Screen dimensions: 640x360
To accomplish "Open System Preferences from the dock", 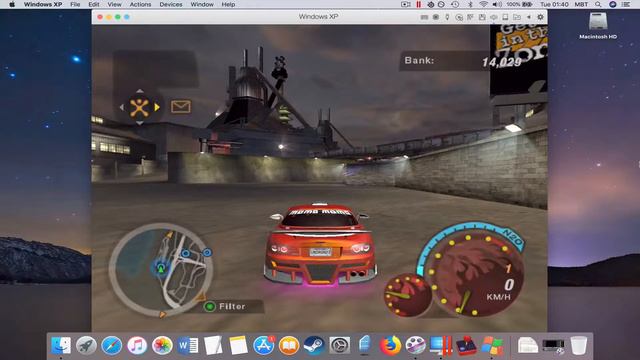I will 340,345.
